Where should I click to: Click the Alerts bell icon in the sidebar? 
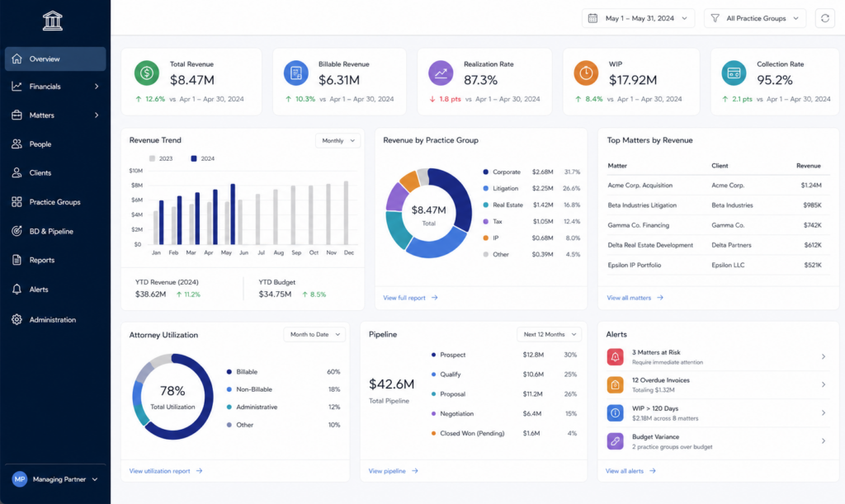17,290
